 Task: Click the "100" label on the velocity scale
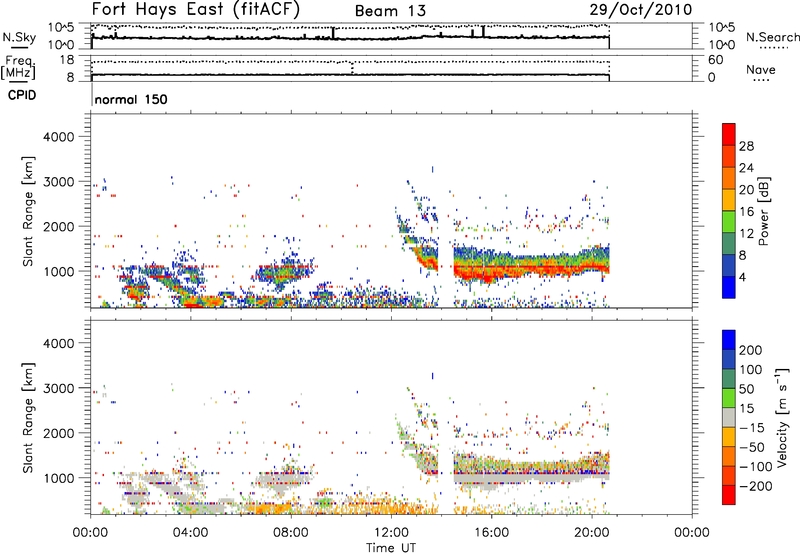(751, 370)
